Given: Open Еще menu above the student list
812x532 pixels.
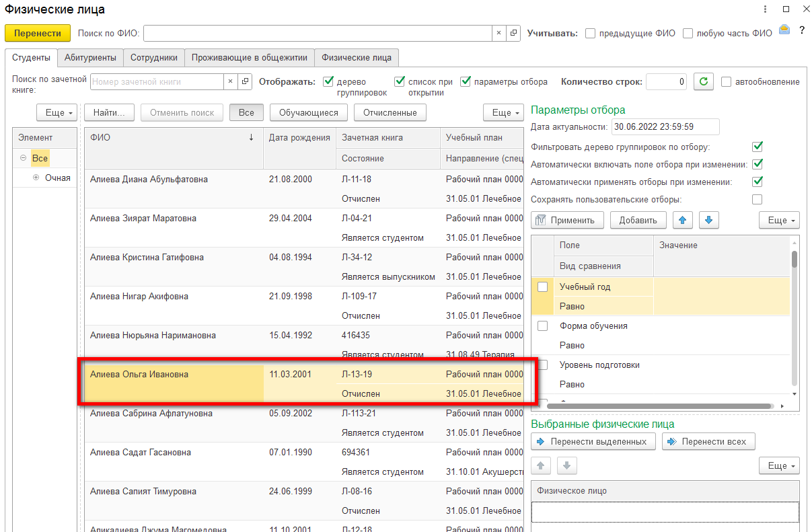Looking at the screenshot, I should 505,112.
